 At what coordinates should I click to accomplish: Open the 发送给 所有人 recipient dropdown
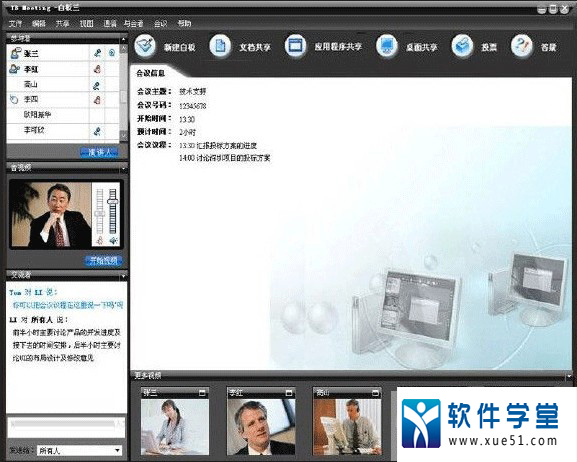tap(79, 450)
